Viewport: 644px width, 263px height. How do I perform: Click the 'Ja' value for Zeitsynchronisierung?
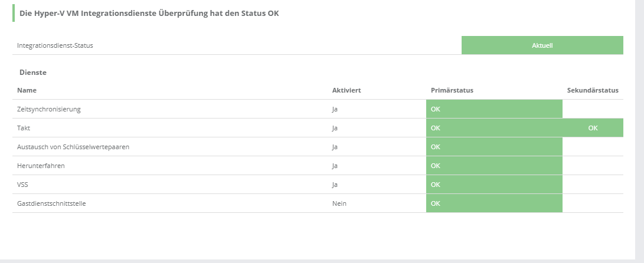pyautogui.click(x=335, y=109)
